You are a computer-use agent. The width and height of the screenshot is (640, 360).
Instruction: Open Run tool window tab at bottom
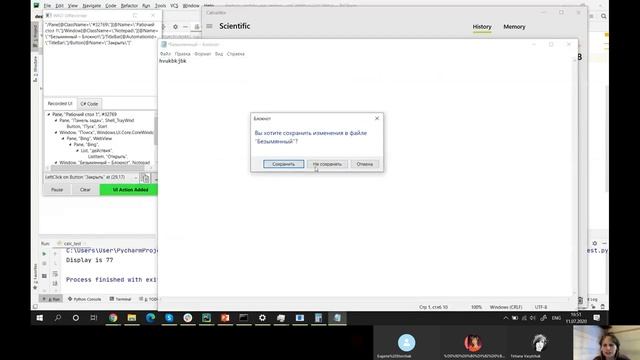(51, 299)
